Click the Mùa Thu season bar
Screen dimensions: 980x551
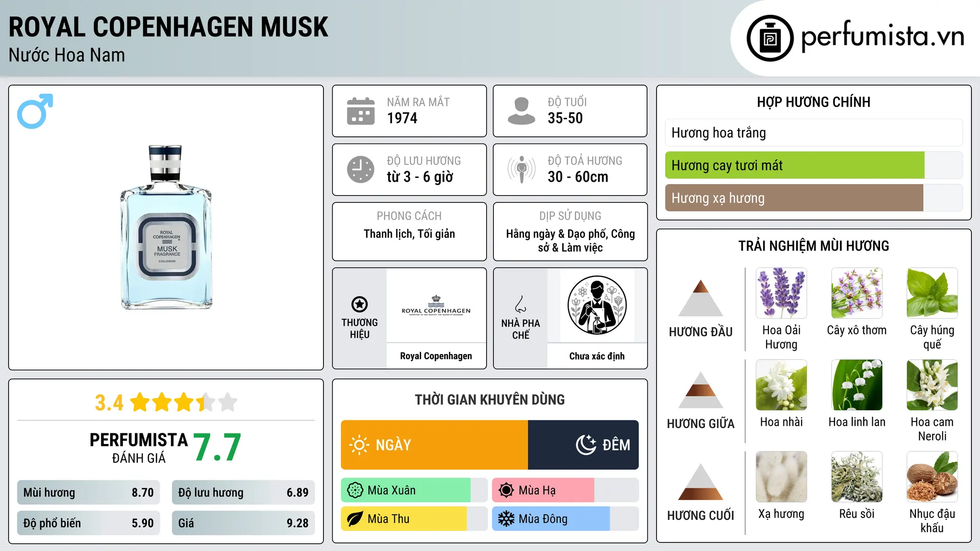414,519
